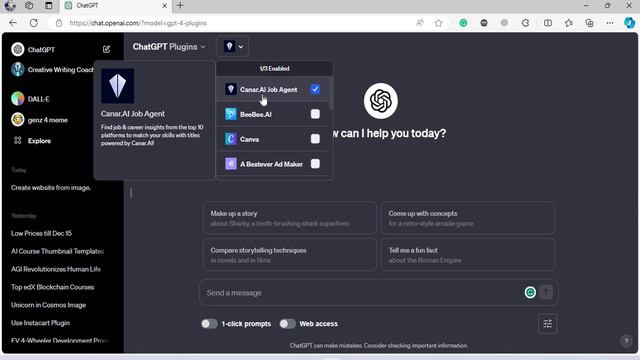Image resolution: width=640 pixels, height=360 pixels.
Task: Select the ChatGPT browser tab
Action: pos(116,6)
